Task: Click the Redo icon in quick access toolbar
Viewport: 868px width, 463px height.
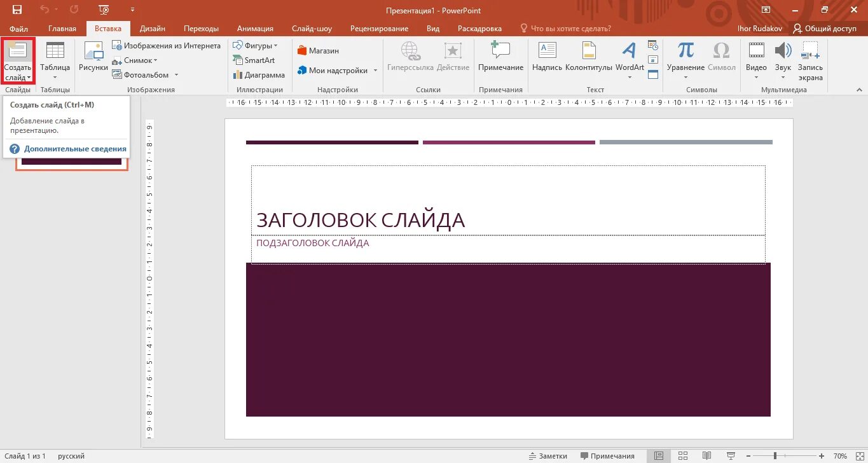Action: (74, 10)
